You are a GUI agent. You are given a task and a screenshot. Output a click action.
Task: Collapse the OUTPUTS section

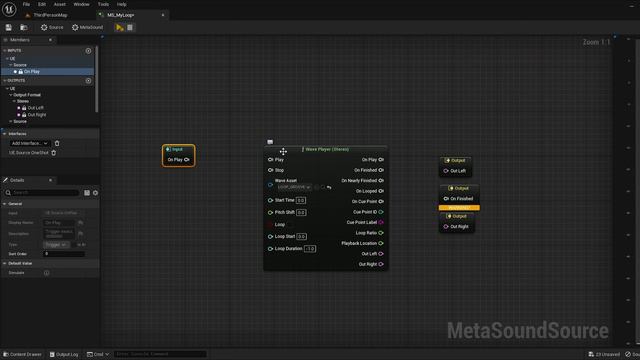tap(4, 81)
